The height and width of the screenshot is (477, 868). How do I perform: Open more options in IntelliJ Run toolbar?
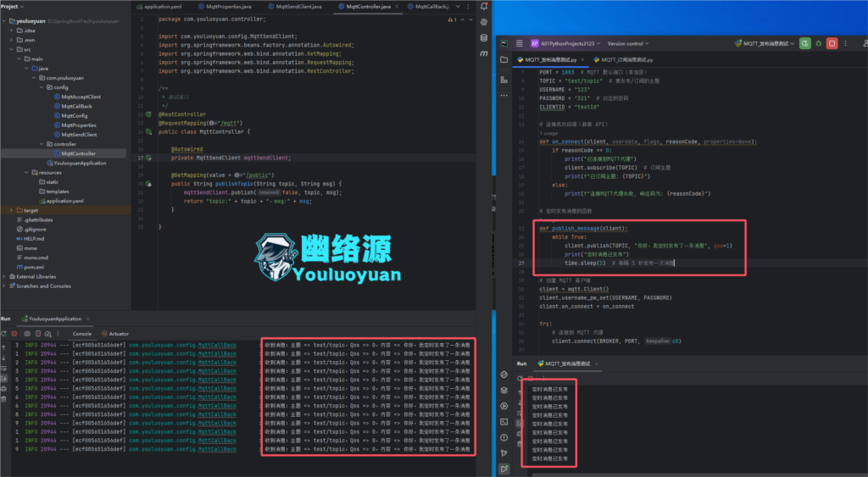pyautogui.click(x=58, y=334)
